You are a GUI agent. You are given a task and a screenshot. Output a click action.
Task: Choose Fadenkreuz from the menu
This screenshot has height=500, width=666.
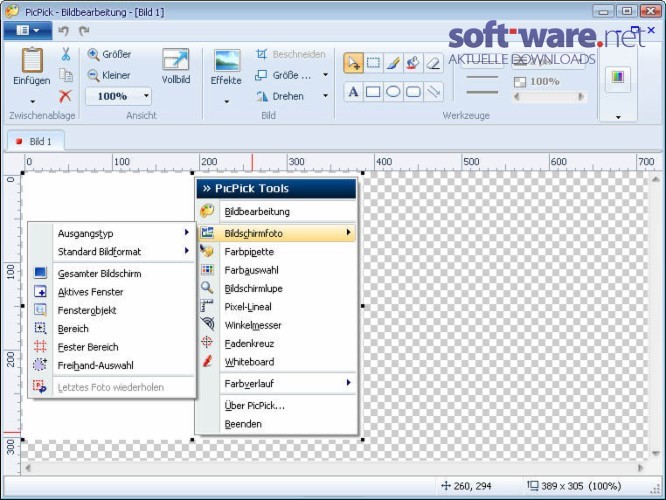point(276,344)
